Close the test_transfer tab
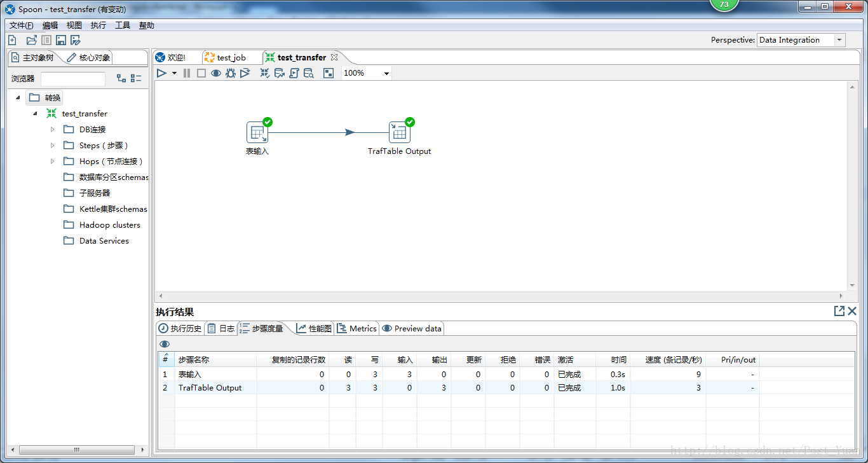 (x=334, y=57)
